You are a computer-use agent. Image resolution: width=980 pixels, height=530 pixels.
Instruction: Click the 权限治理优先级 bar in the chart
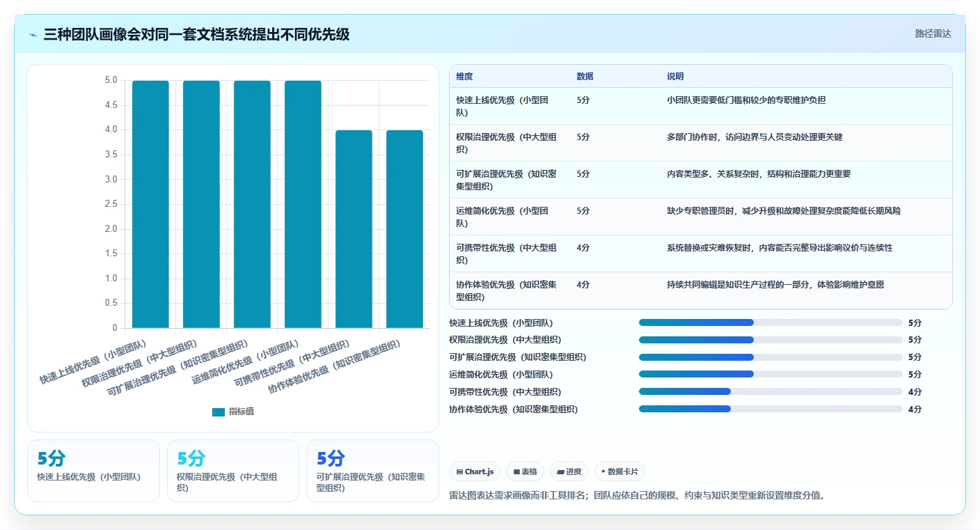[201, 204]
